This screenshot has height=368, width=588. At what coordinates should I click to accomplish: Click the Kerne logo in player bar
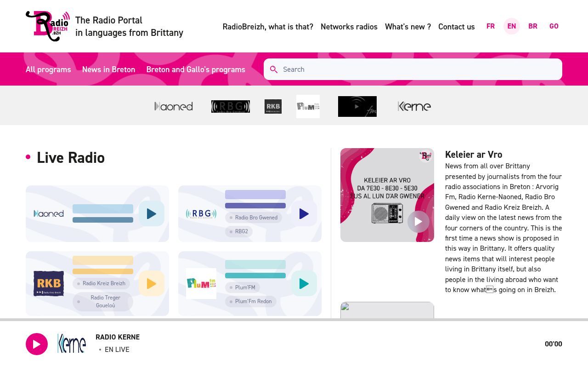coord(72,344)
